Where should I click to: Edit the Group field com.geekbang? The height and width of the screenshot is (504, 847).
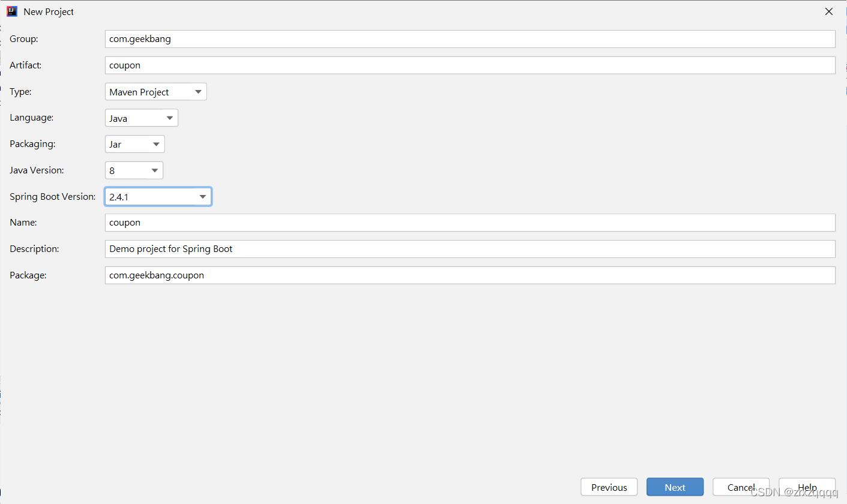470,39
